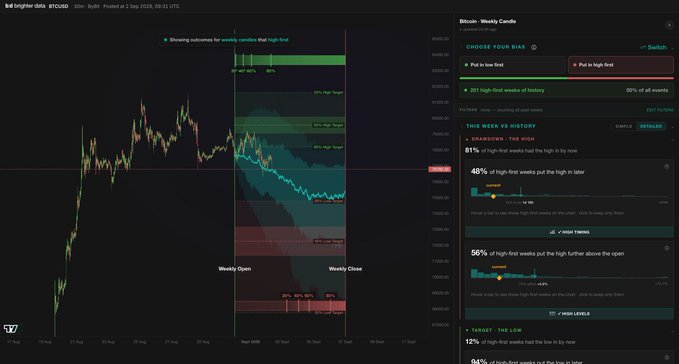This screenshot has width=679, height=364.
Task: Click the Bitcoin Weekly Candle title
Action: coord(488,21)
